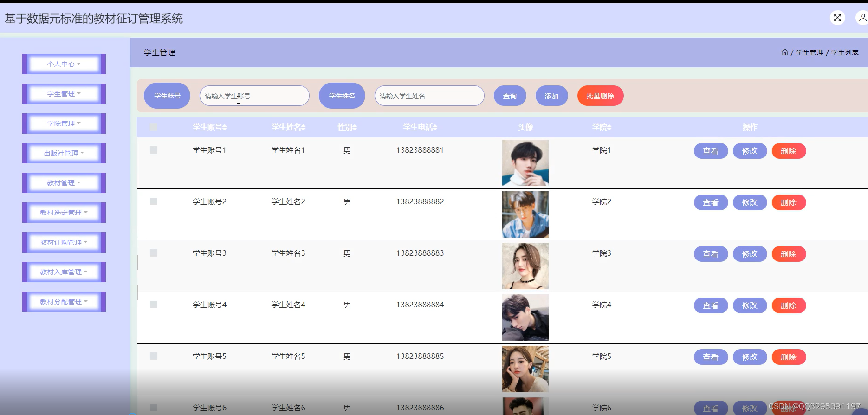The height and width of the screenshot is (415, 868).
Task: Sort table by 性别 column arrows
Action: point(355,127)
